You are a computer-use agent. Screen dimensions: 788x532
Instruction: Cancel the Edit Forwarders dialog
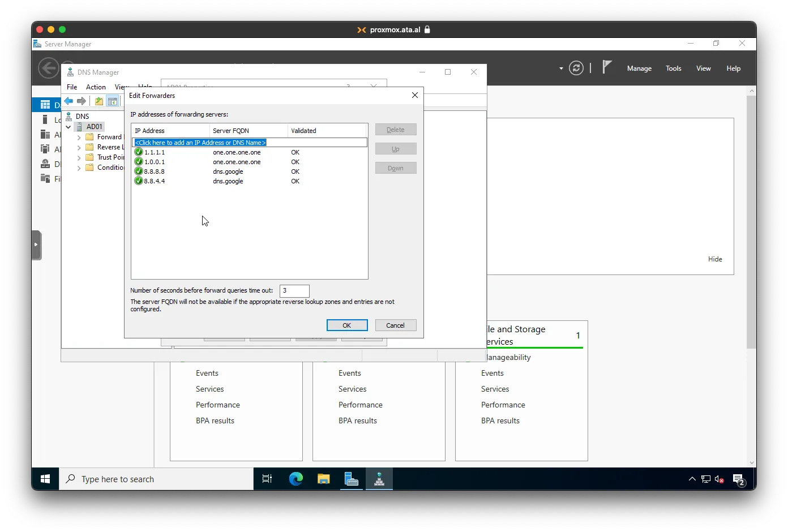pos(395,325)
